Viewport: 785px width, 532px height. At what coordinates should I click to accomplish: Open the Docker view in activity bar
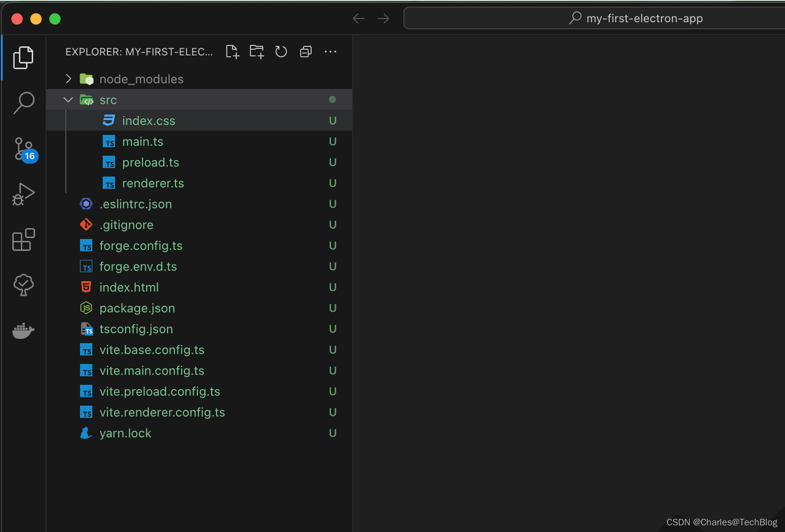click(23, 330)
